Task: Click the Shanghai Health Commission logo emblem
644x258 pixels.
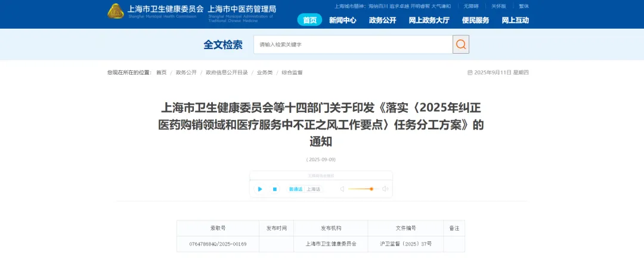Action: click(x=116, y=11)
